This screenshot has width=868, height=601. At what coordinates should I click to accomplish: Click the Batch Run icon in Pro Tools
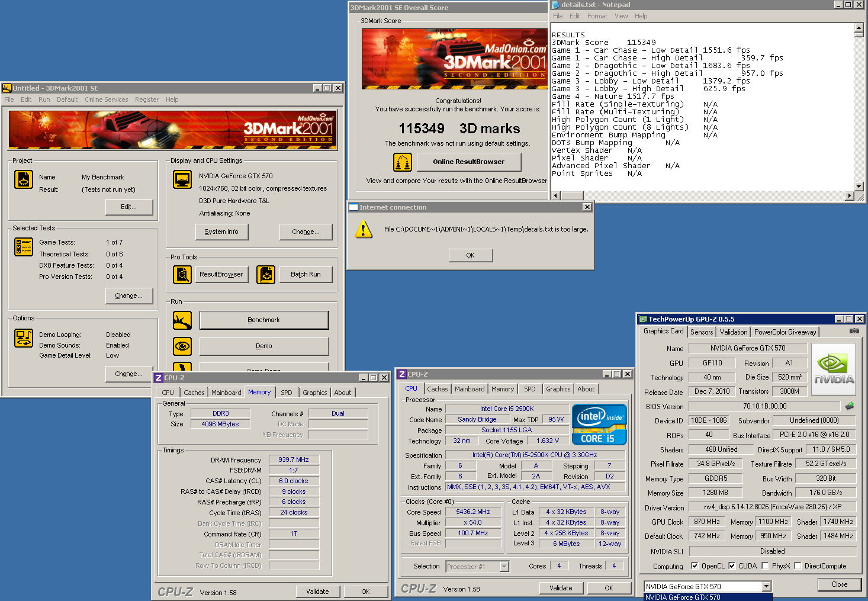[x=266, y=275]
